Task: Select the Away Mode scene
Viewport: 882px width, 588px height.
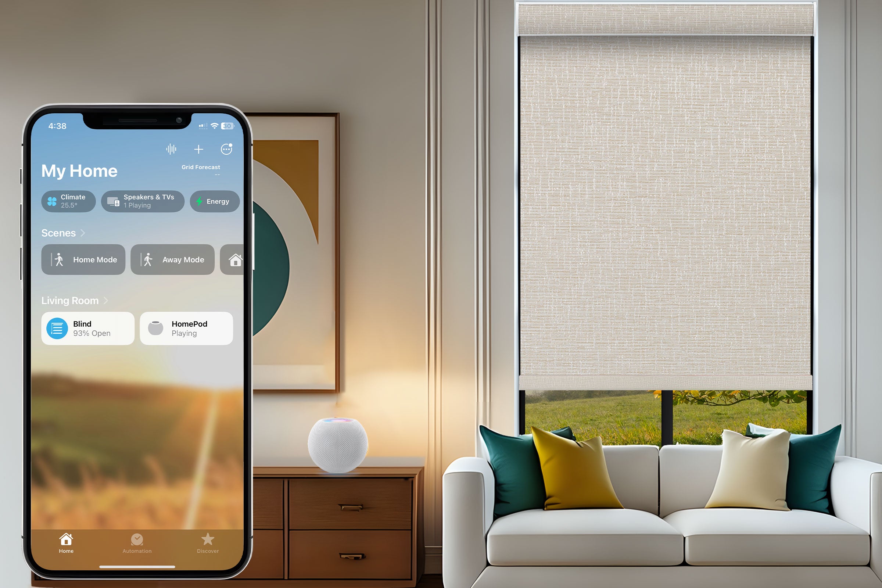Action: (x=174, y=259)
